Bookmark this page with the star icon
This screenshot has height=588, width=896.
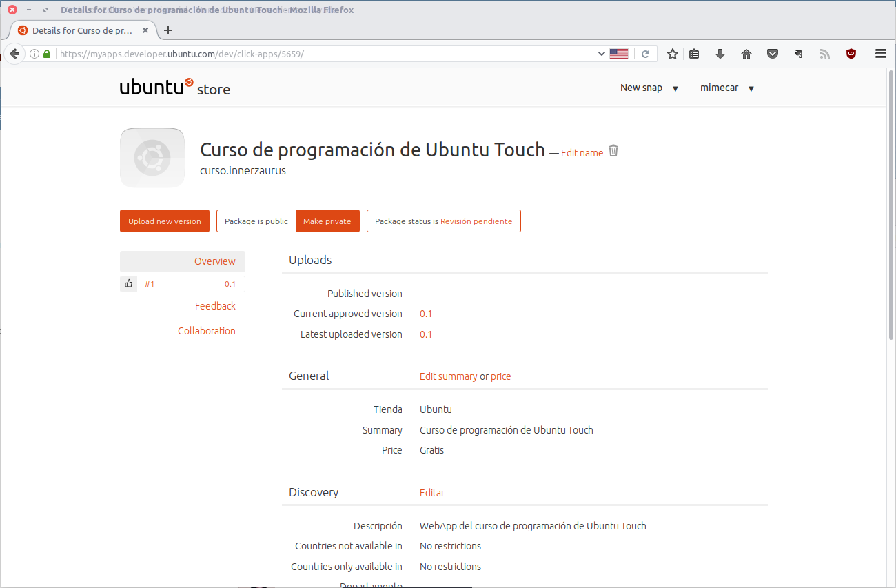pos(673,54)
